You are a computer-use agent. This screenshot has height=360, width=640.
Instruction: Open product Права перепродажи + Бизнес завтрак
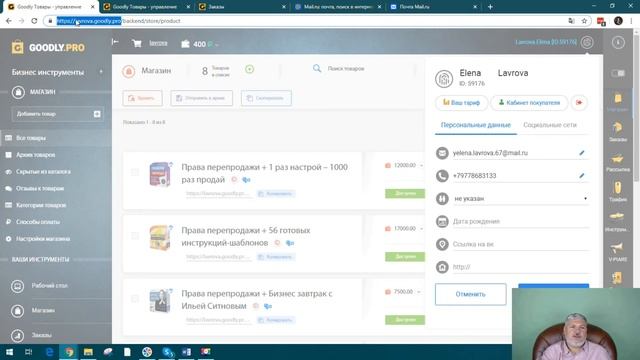pyautogui.click(x=257, y=300)
